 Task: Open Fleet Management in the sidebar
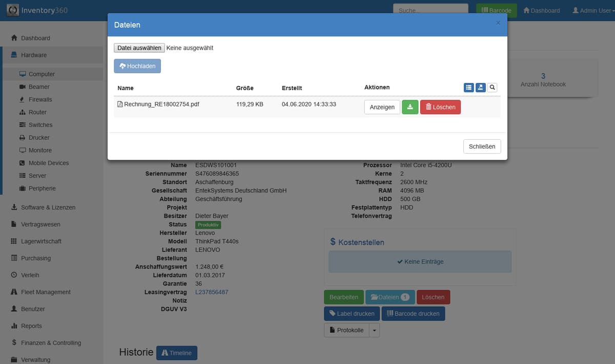[46, 292]
